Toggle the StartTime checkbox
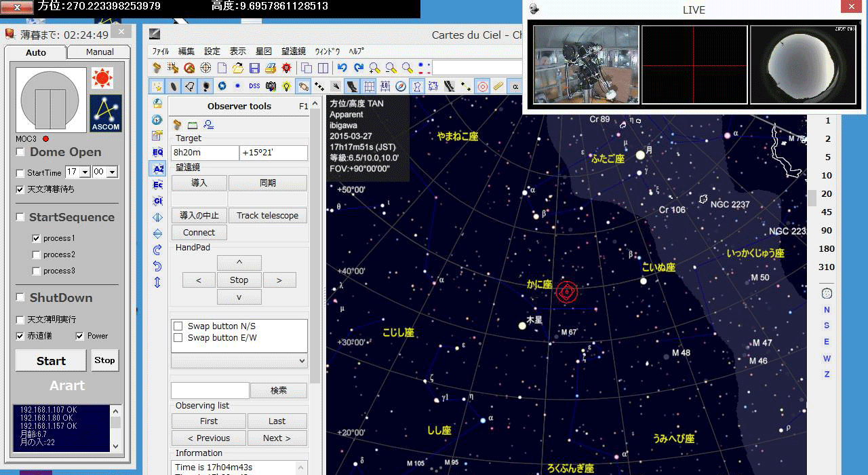The image size is (868, 475). (x=20, y=172)
